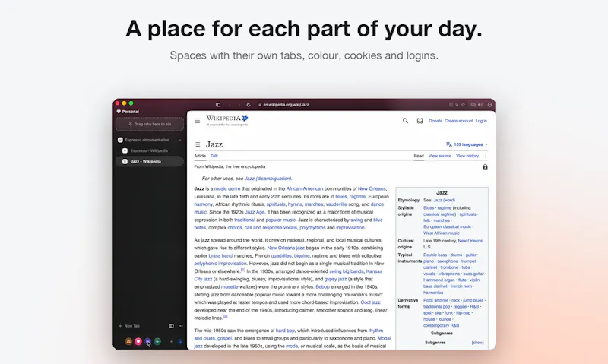Switch to the orange briefcase space
Viewport: 608px width, 364px height.
pos(128,341)
